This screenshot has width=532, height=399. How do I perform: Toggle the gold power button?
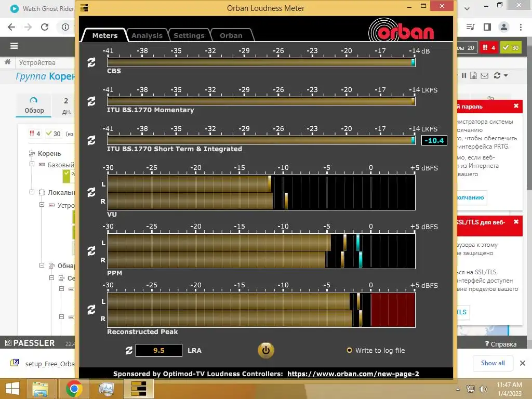[265, 351]
